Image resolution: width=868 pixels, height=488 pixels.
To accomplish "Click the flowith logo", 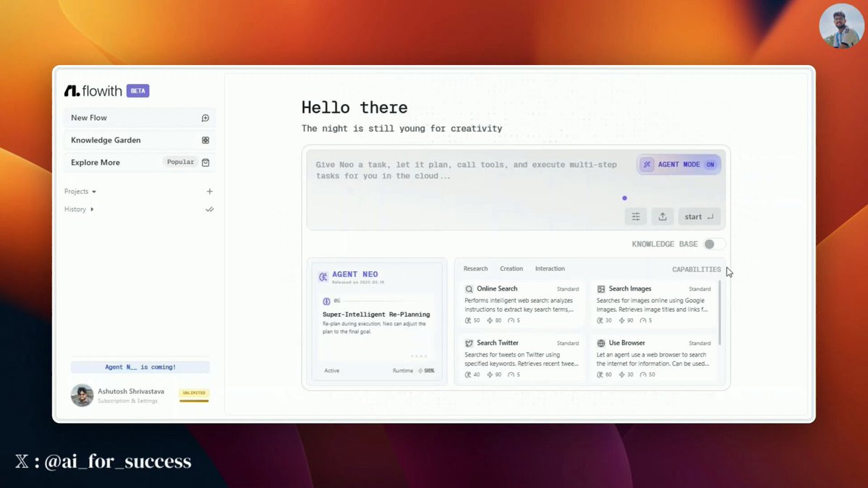I will [x=93, y=91].
